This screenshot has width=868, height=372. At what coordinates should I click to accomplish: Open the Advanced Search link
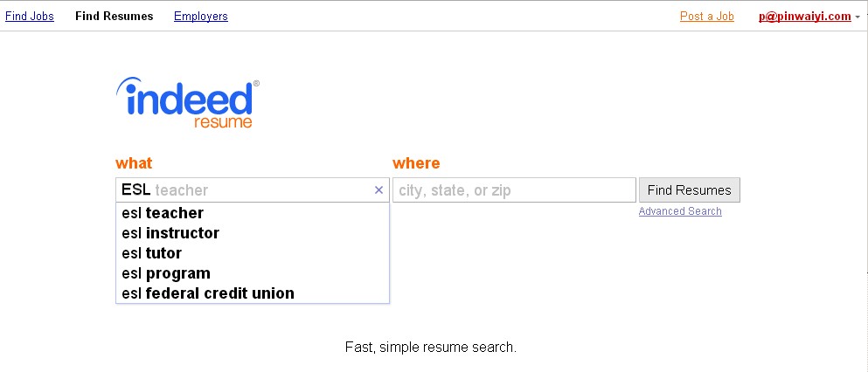(680, 211)
